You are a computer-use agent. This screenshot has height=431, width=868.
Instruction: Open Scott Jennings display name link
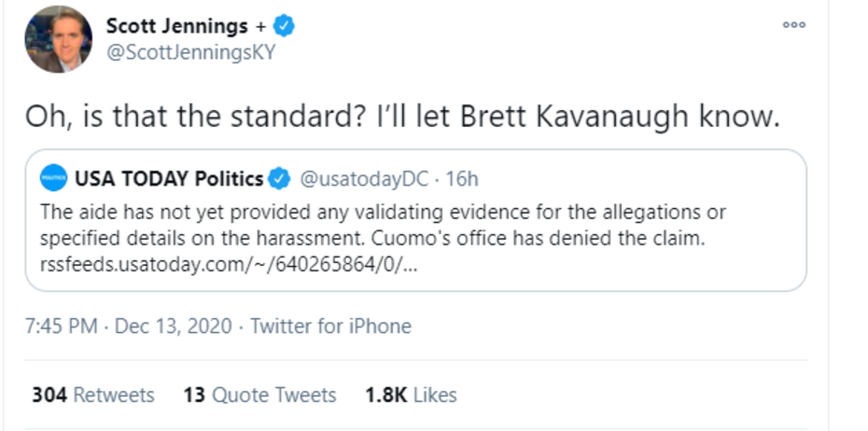(x=177, y=26)
